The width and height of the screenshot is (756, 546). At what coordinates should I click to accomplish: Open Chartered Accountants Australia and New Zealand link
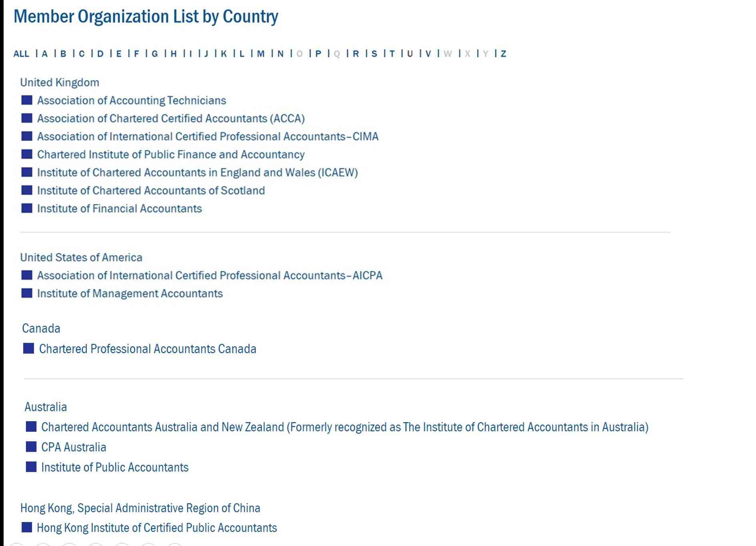coord(344,427)
